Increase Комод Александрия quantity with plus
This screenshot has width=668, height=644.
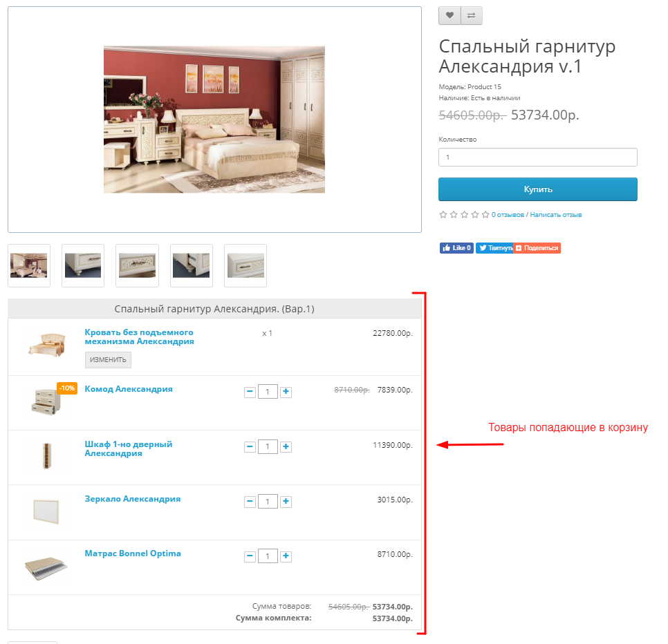(x=286, y=392)
